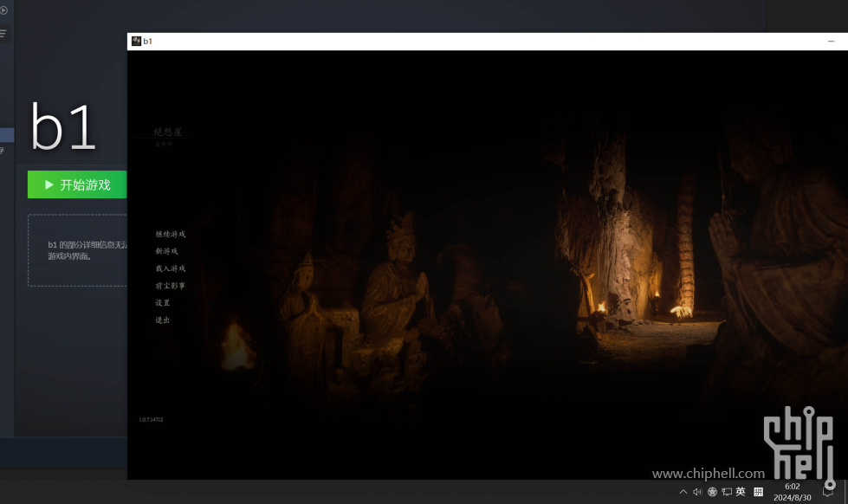Viewport: 848px width, 504px height.
Task: Click the 拼 IME mode tray icon
Action: [x=758, y=492]
